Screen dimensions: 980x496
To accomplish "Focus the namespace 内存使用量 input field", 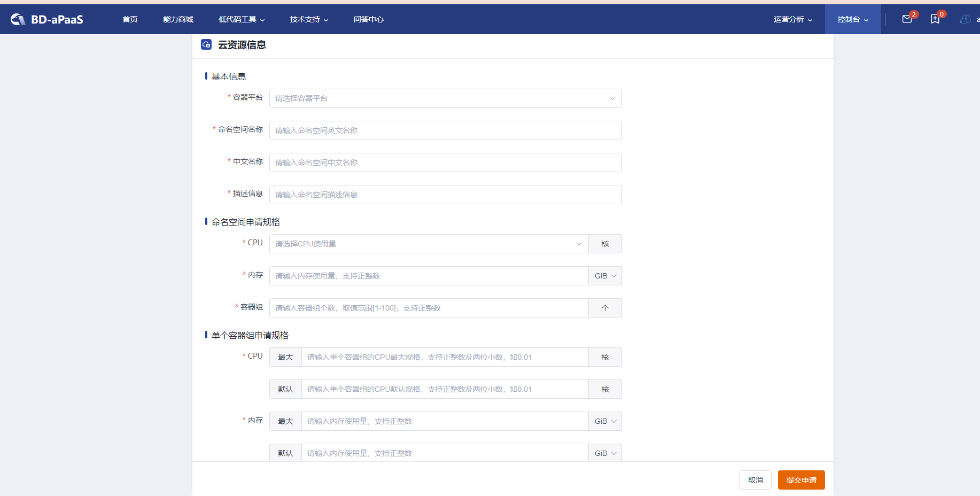I will (x=429, y=276).
